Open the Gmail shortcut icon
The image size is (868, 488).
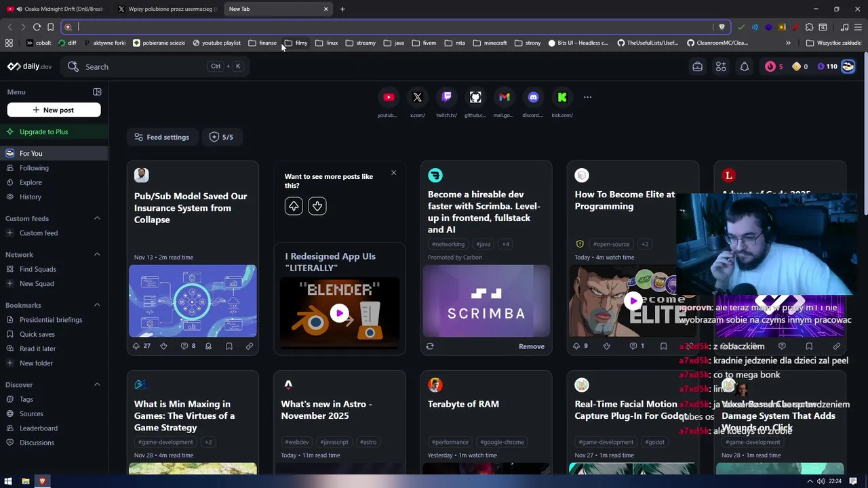[x=505, y=98]
